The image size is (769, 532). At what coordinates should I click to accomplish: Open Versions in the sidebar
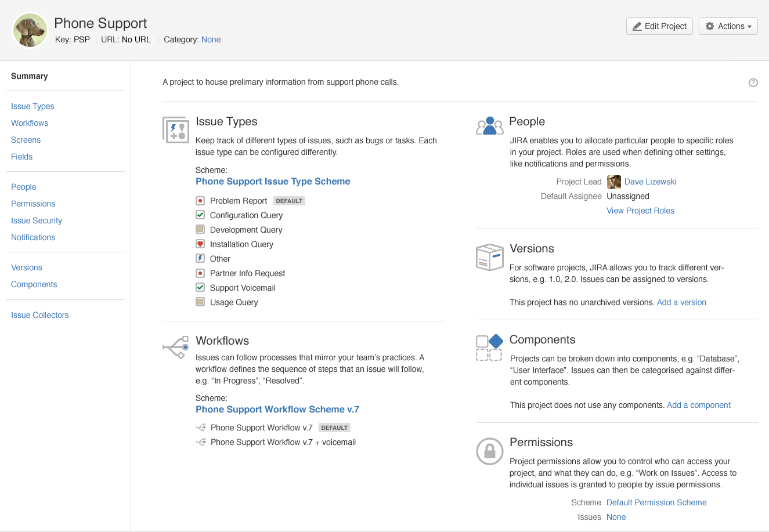click(x=27, y=267)
